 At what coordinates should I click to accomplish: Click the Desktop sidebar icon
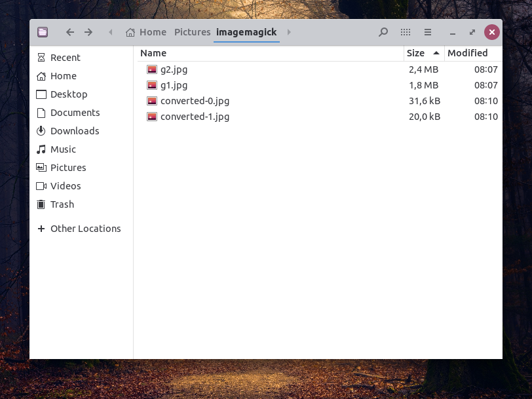tap(41, 94)
